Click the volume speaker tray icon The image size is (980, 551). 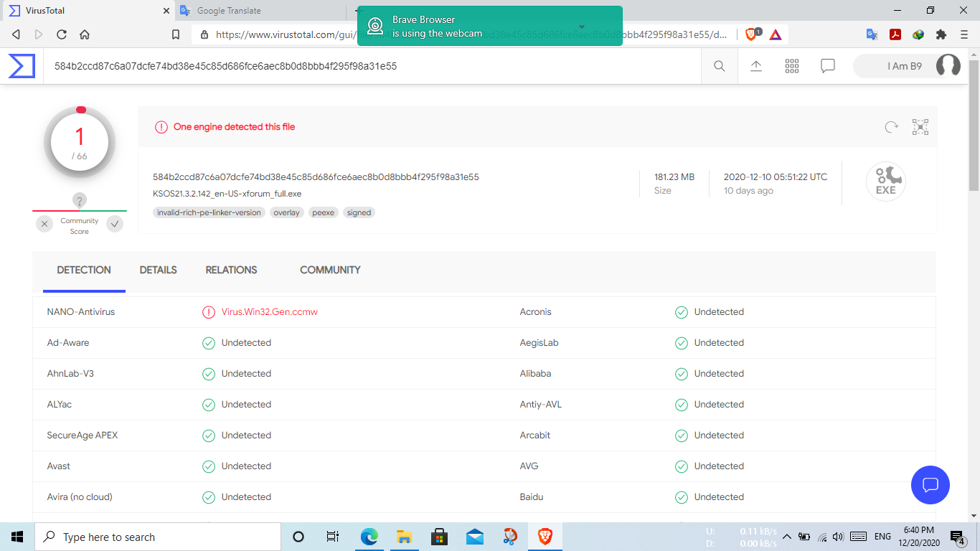(838, 537)
